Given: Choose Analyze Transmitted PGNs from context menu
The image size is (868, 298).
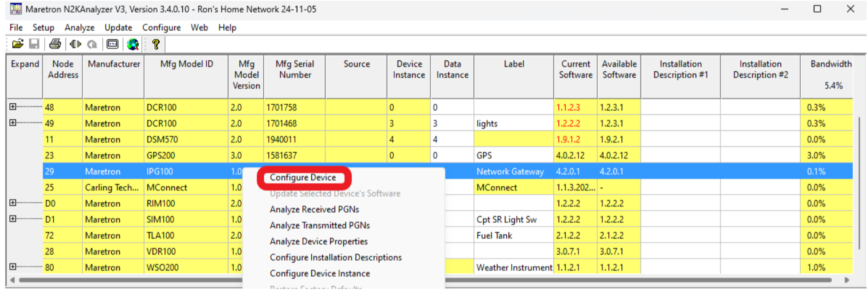Looking at the screenshot, I should pyautogui.click(x=320, y=225).
